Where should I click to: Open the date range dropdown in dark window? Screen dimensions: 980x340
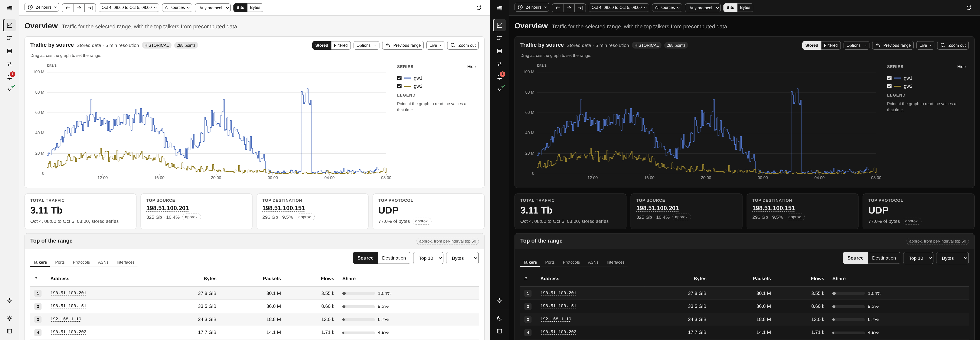click(x=619, y=8)
